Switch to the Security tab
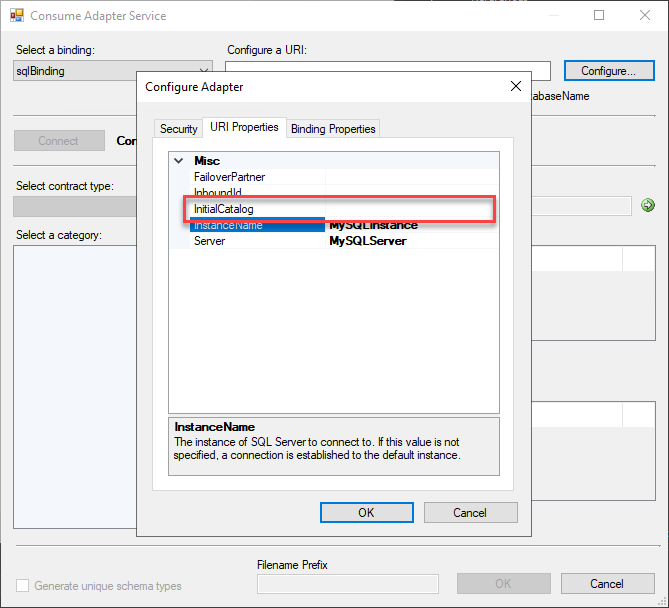This screenshot has width=669, height=608. [x=179, y=129]
